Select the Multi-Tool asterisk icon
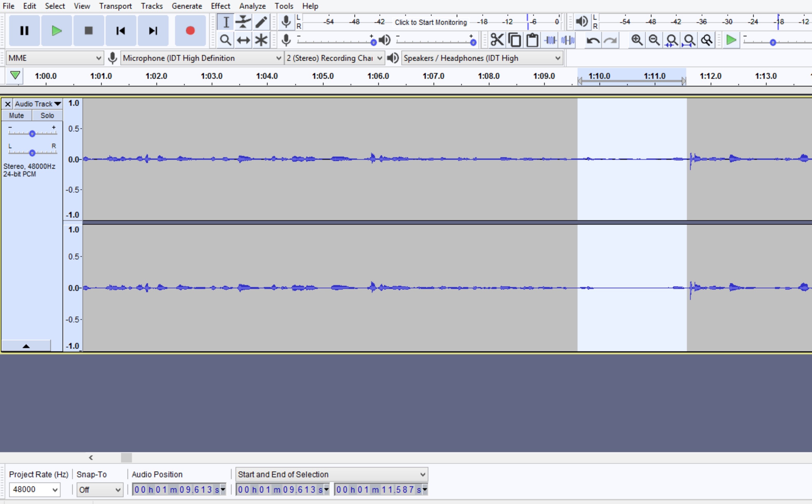Screen dimensions: 812x504 [261, 40]
